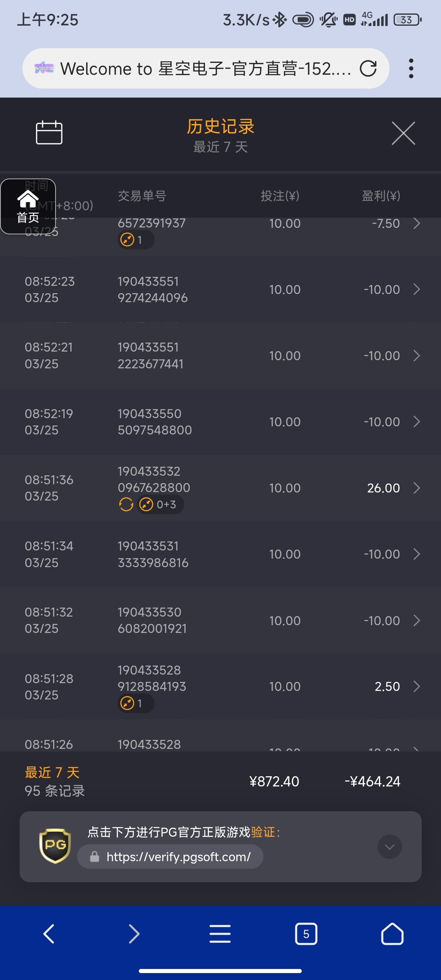441x980 pixels.
Task: Expand details for 2.50 profit record
Action: click(x=416, y=686)
